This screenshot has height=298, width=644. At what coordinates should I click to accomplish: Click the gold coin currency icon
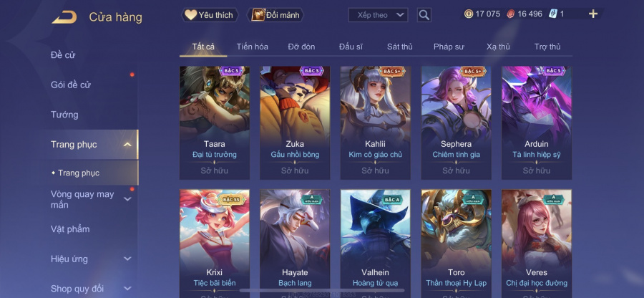click(469, 14)
